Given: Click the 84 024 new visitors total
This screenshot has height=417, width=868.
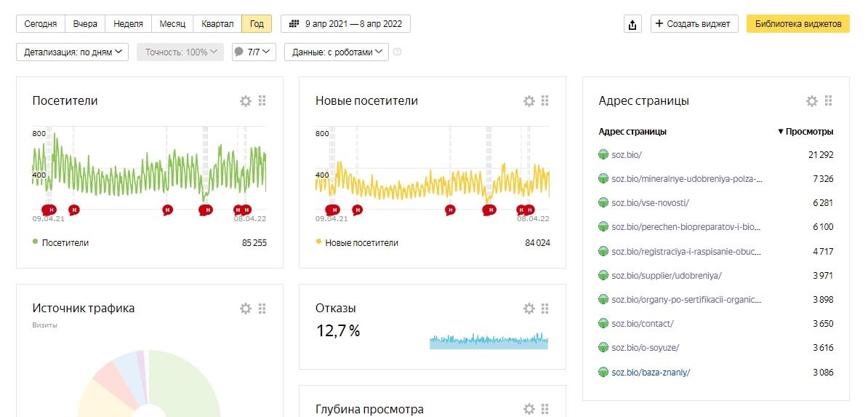Looking at the screenshot, I should click(x=537, y=243).
